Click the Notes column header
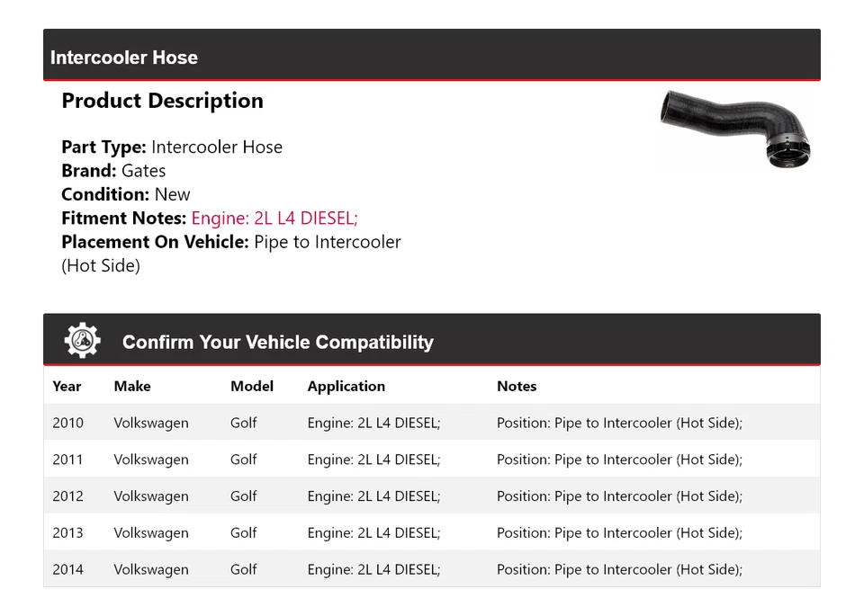 [x=517, y=386]
